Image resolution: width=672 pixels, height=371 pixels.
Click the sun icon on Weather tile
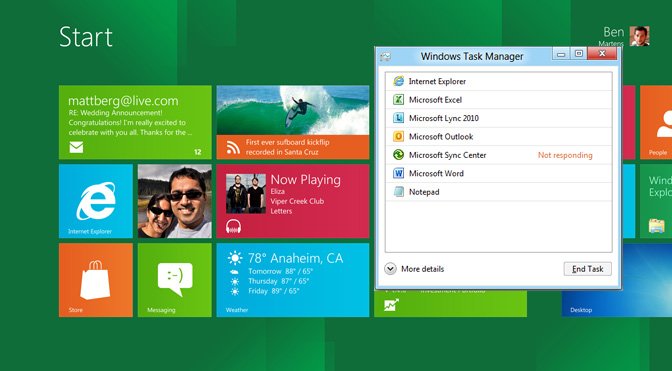coord(235,258)
